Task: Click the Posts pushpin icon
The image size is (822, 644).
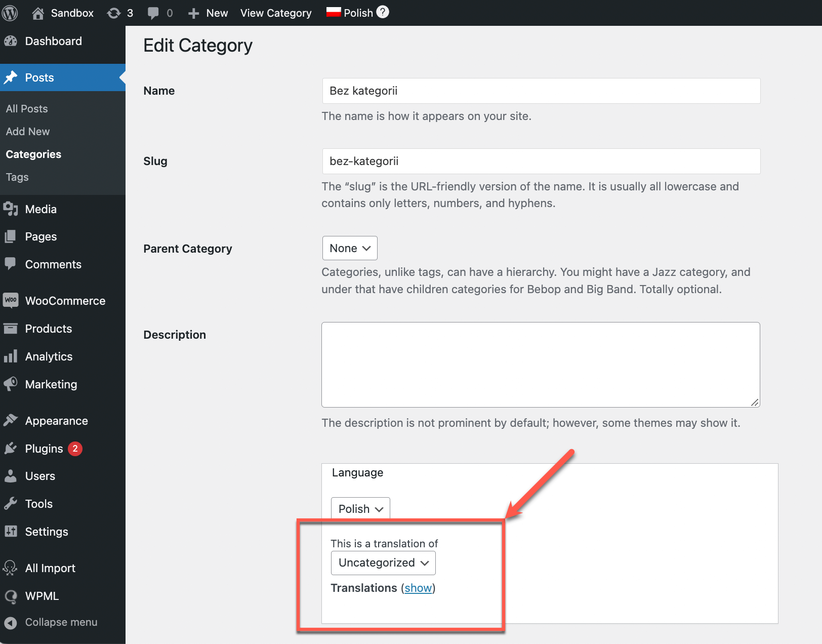Action: click(x=11, y=77)
